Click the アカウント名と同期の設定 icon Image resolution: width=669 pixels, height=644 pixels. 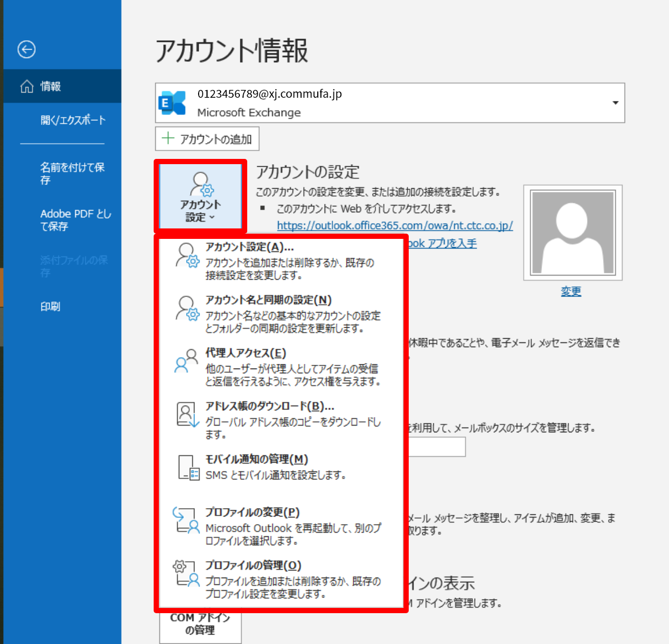click(187, 308)
